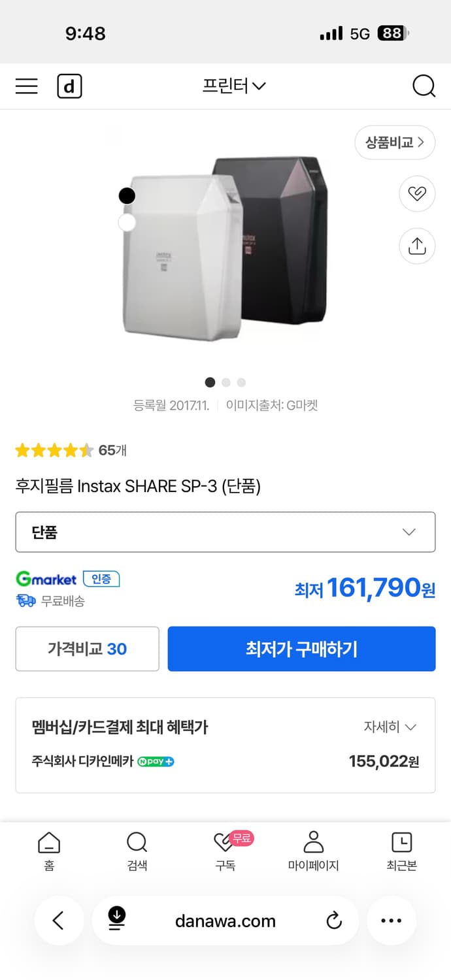Screen dimensions: 451x980
Task: Open the 프린터 category dropdown
Action: (x=234, y=86)
